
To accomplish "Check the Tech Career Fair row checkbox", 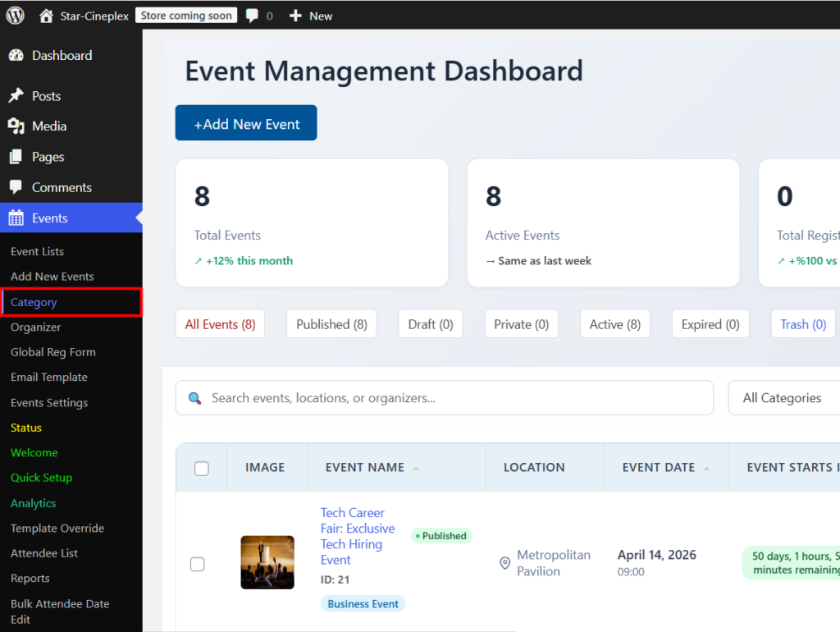I will (198, 564).
